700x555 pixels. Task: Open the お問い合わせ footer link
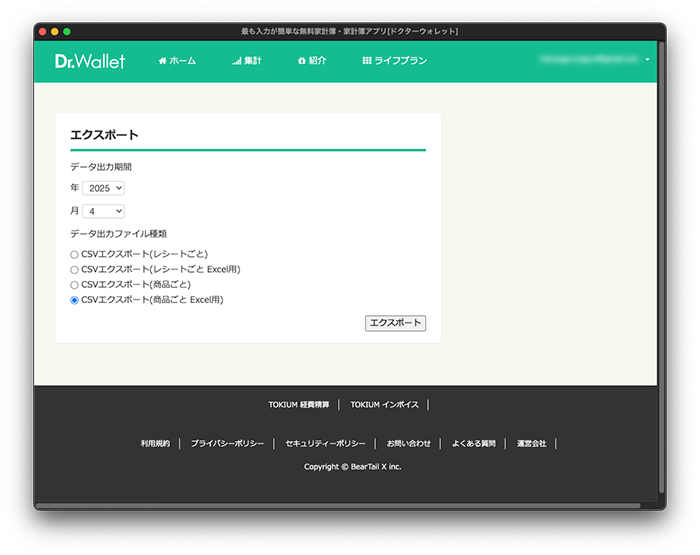point(408,443)
